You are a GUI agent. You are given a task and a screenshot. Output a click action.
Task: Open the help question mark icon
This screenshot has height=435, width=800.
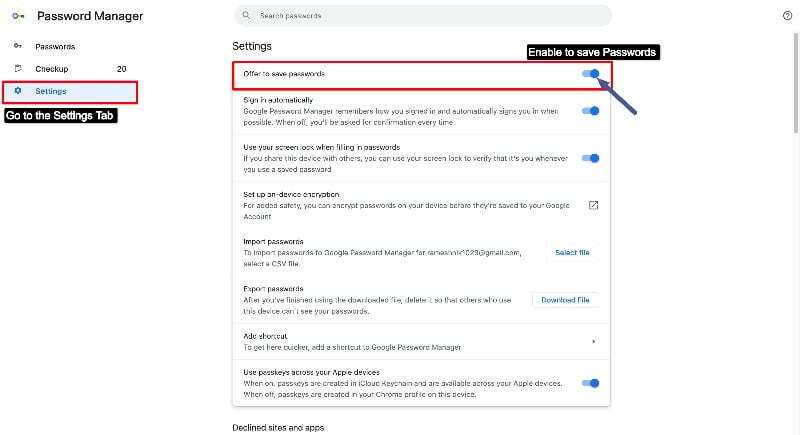787,16
